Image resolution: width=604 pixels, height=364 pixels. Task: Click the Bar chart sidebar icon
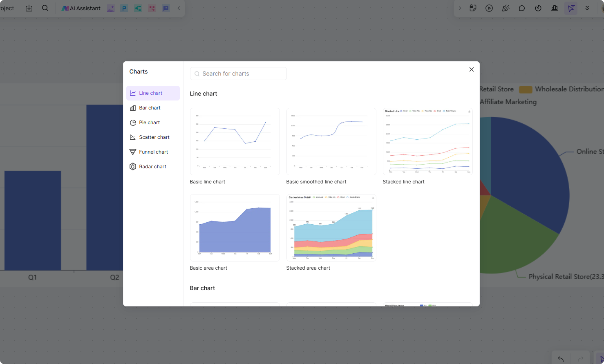(x=133, y=108)
